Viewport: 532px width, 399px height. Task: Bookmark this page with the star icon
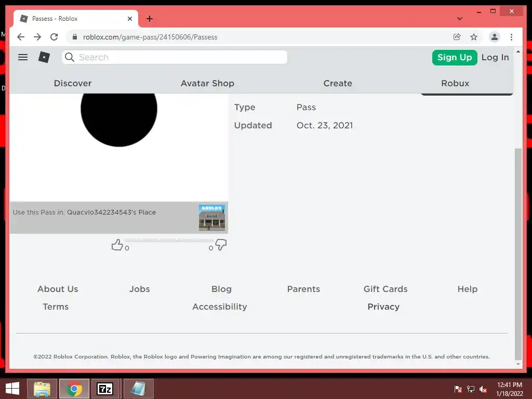click(474, 37)
